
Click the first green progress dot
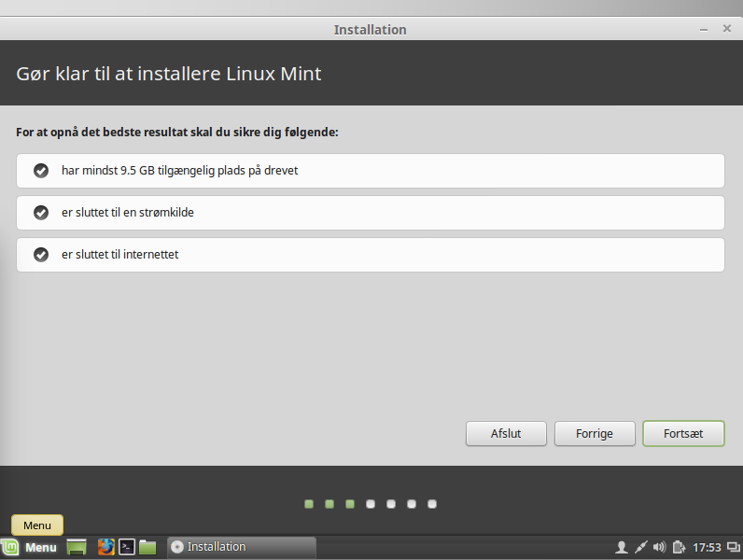click(x=309, y=504)
